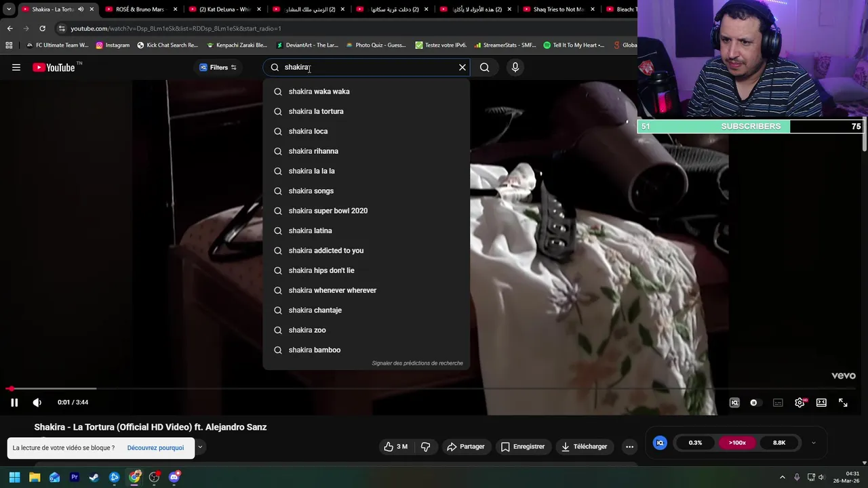This screenshot has width=868, height=488.
Task: Open the tab search dropdown arrow
Action: (x=9, y=9)
